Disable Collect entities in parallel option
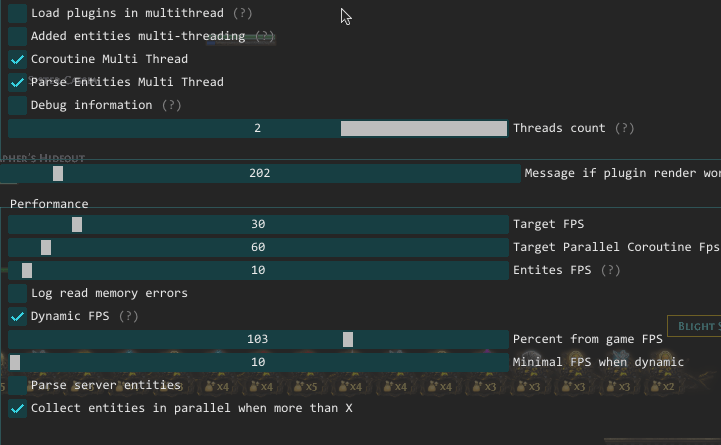The height and width of the screenshot is (445, 721). [x=18, y=408]
